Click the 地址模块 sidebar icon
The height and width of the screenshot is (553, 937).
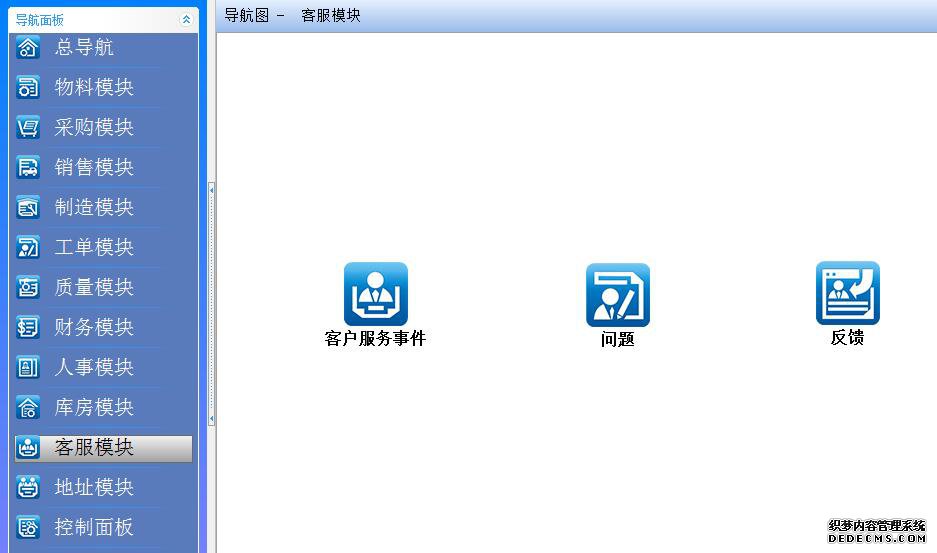27,488
